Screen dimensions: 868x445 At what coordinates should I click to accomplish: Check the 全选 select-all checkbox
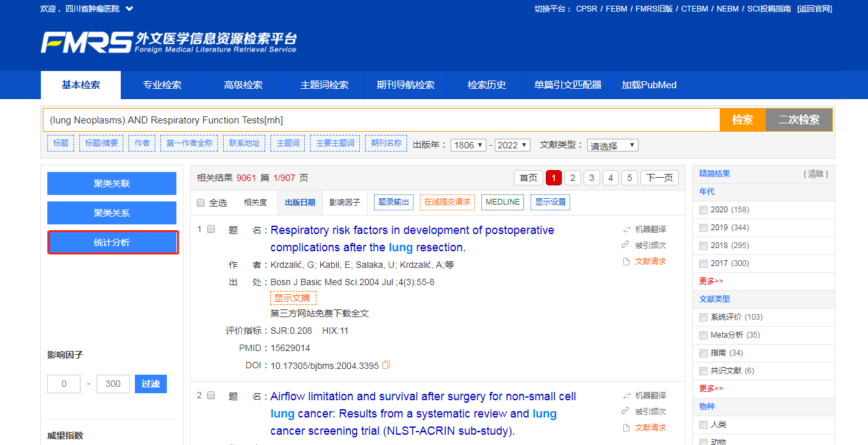tap(200, 202)
